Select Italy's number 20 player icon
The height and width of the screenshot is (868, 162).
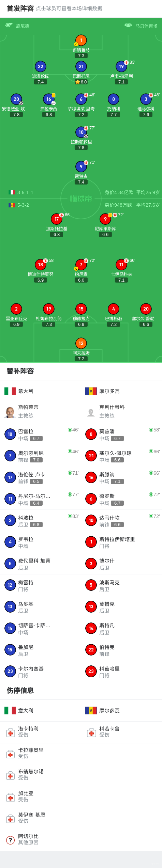(x=16, y=99)
